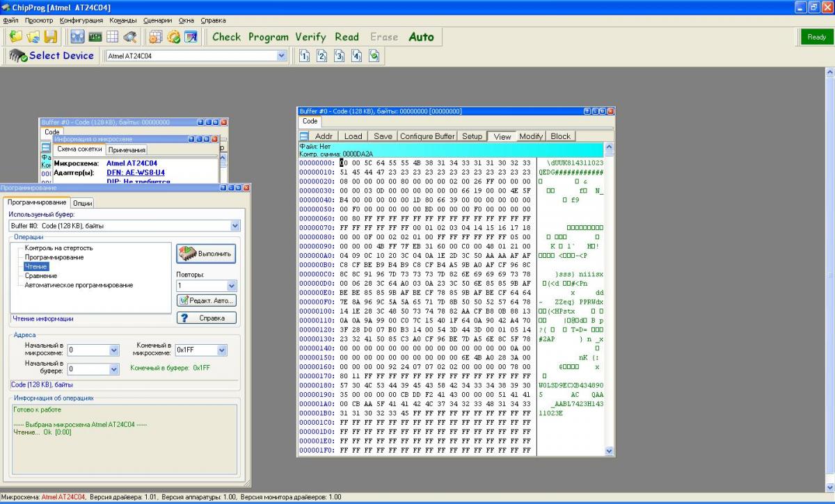Click the save floppy disk toolbar icon
Viewport: 835px width, 504px height.
click(x=50, y=37)
